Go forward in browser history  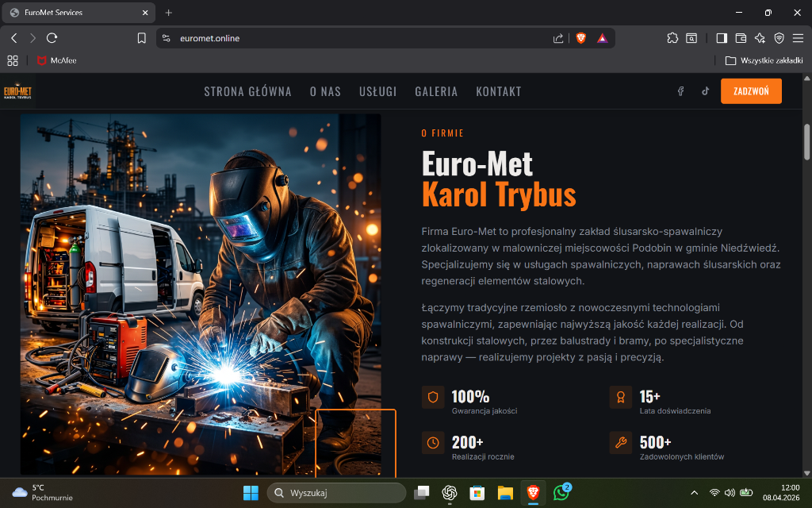[33, 38]
